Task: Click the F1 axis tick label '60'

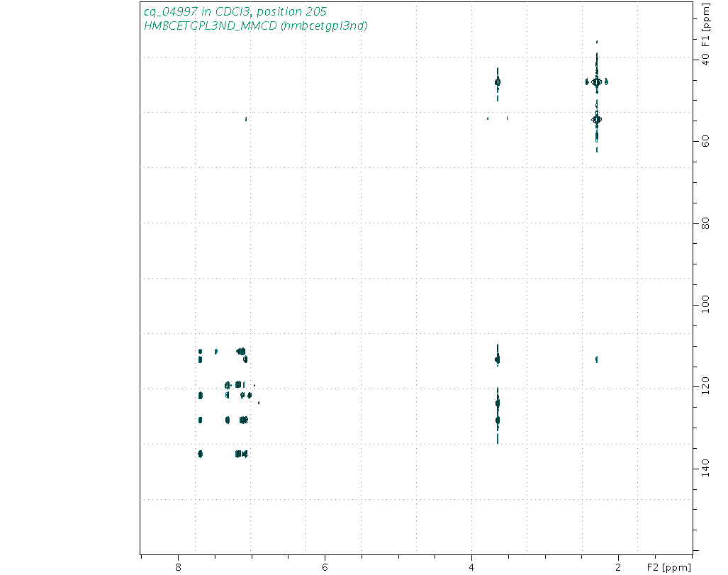Action: 705,141
